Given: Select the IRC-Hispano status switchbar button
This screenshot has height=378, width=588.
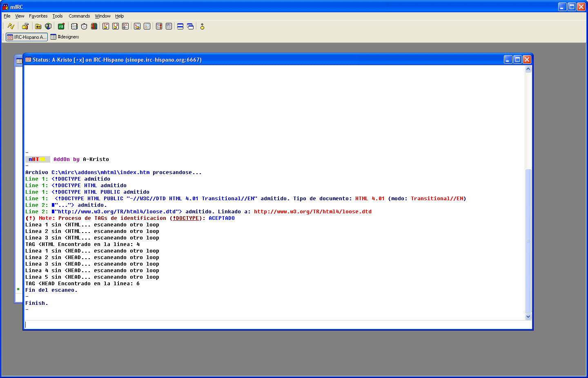Looking at the screenshot, I should 27,37.
